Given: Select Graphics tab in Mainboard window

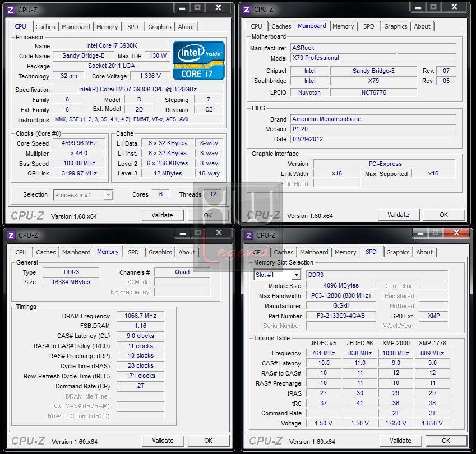Looking at the screenshot, I should [396, 26].
